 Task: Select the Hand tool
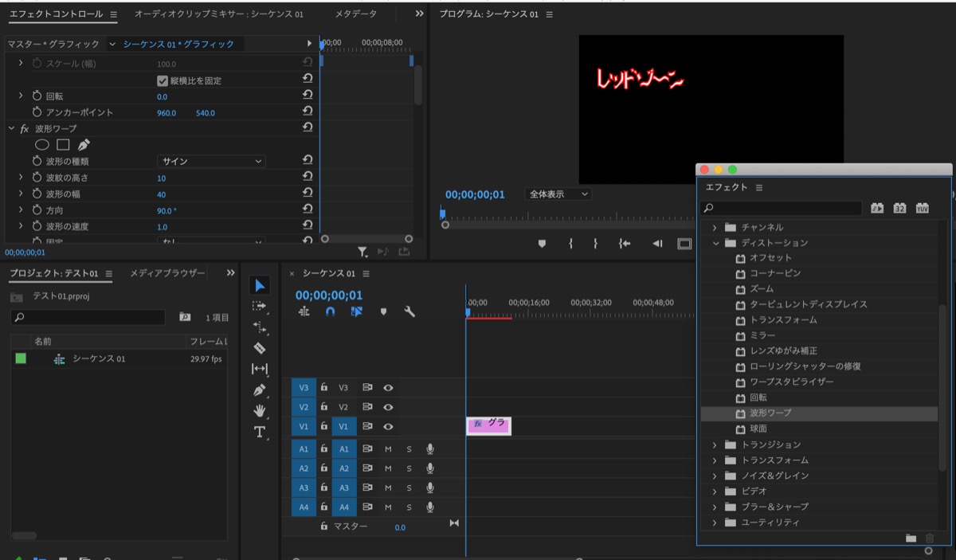click(x=260, y=411)
